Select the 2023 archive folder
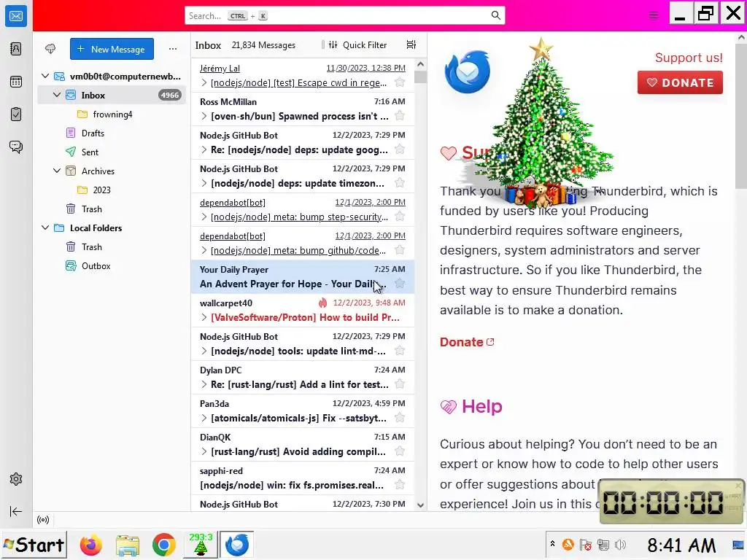 point(112,190)
